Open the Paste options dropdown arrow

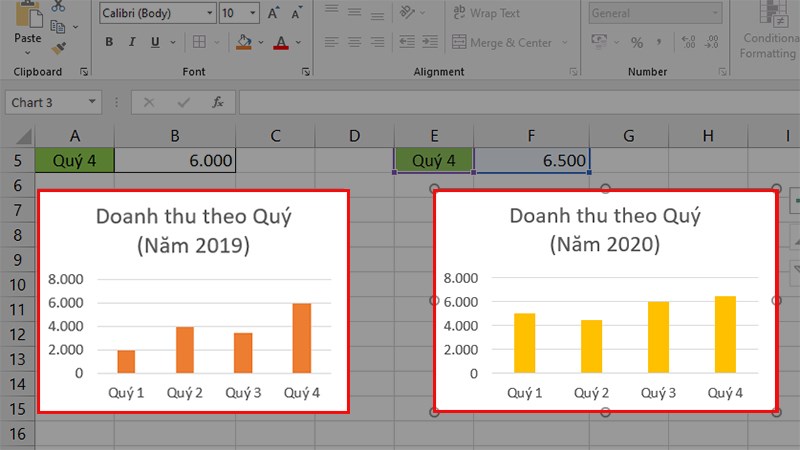(x=28, y=53)
